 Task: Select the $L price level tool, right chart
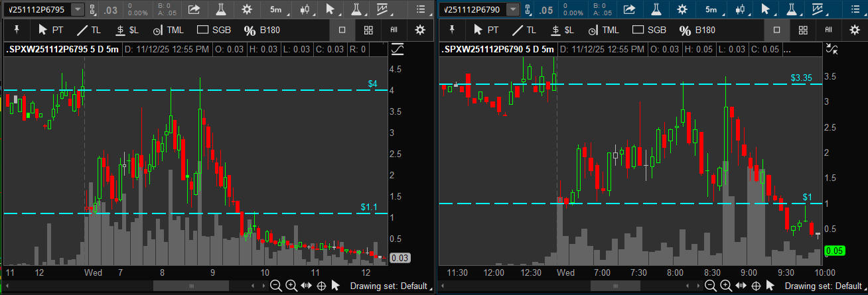(562, 30)
